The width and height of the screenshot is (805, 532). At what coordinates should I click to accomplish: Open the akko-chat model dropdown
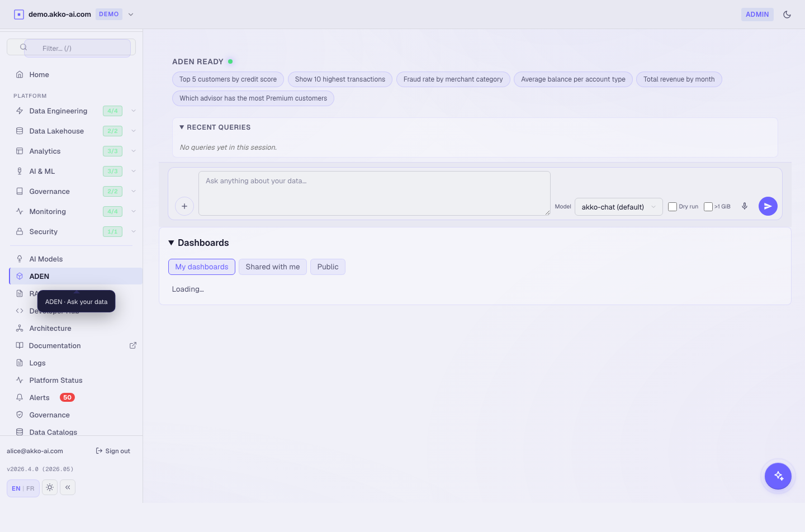point(619,207)
